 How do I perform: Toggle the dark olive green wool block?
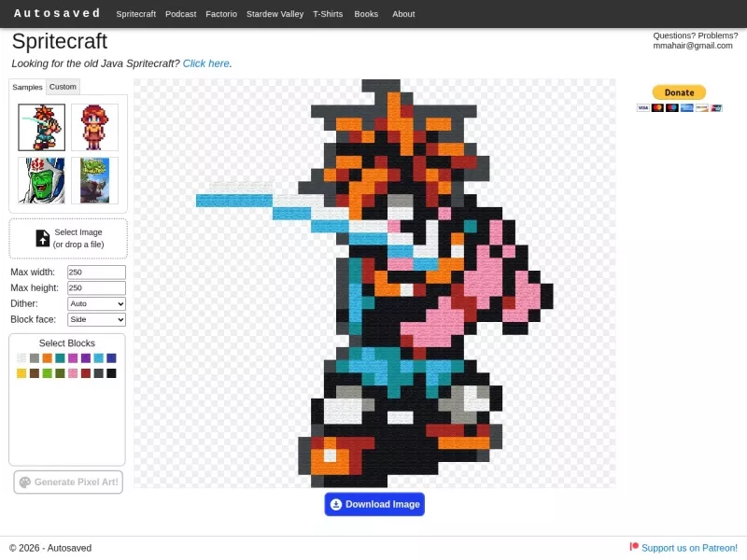(x=60, y=373)
